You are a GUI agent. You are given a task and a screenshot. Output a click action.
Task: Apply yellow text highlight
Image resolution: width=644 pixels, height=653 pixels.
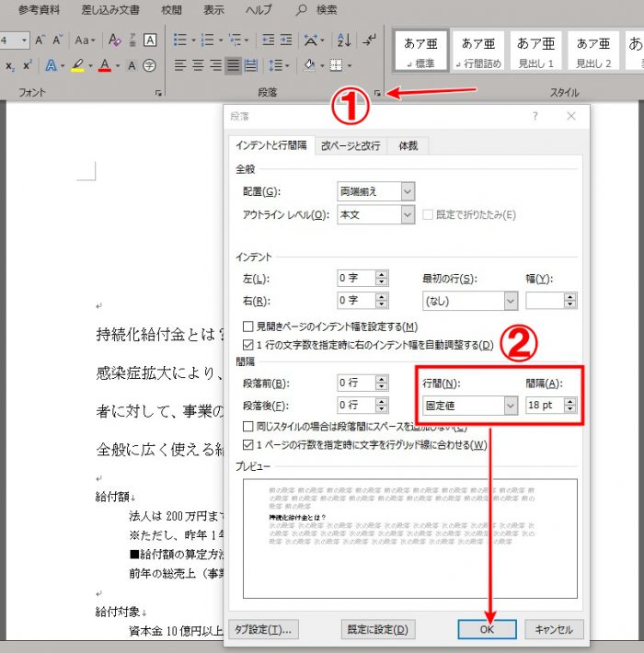pyautogui.click(x=77, y=65)
